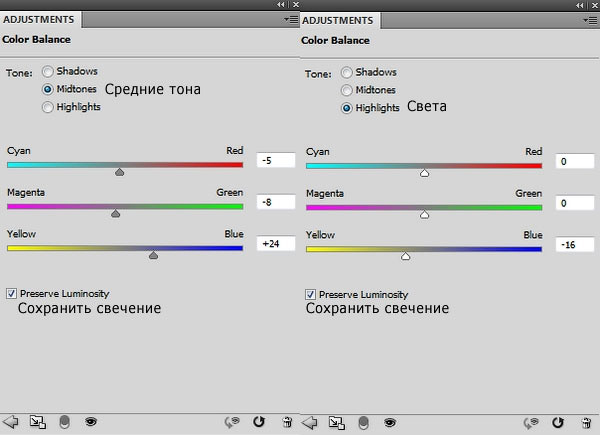Click Cyan-Red value field showing -5
600x435 pixels.
pos(276,160)
